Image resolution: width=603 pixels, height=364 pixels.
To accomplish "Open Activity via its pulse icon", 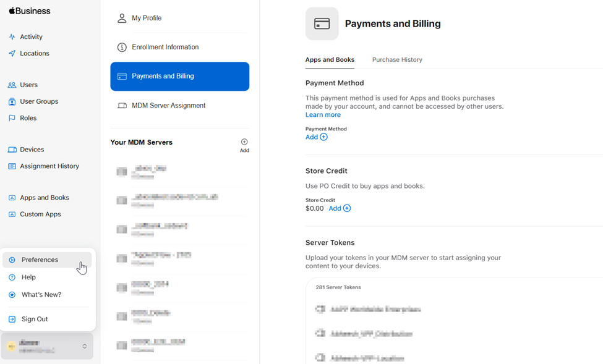I will 12,37.
